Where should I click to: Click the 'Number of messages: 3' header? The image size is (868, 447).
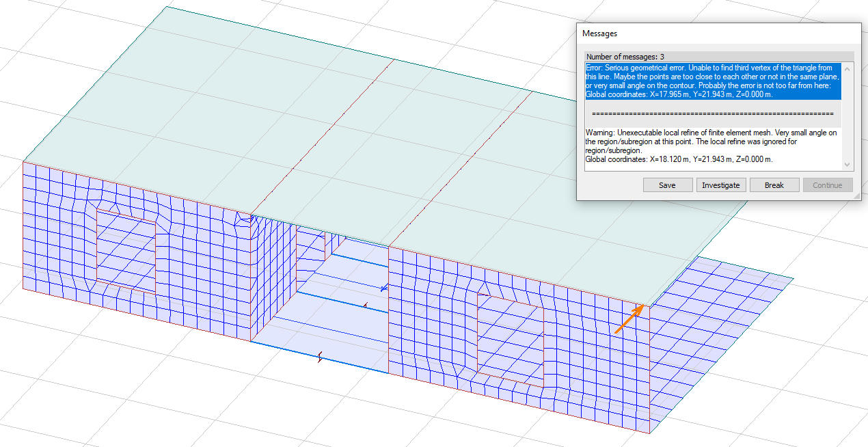click(719, 57)
